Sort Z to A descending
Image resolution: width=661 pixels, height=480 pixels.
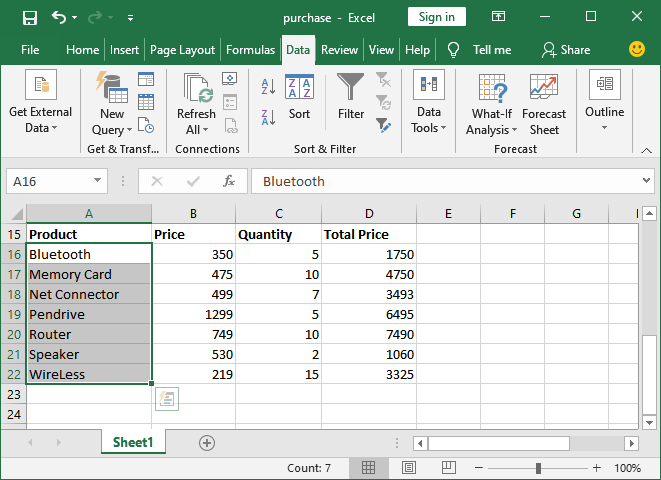[268, 118]
